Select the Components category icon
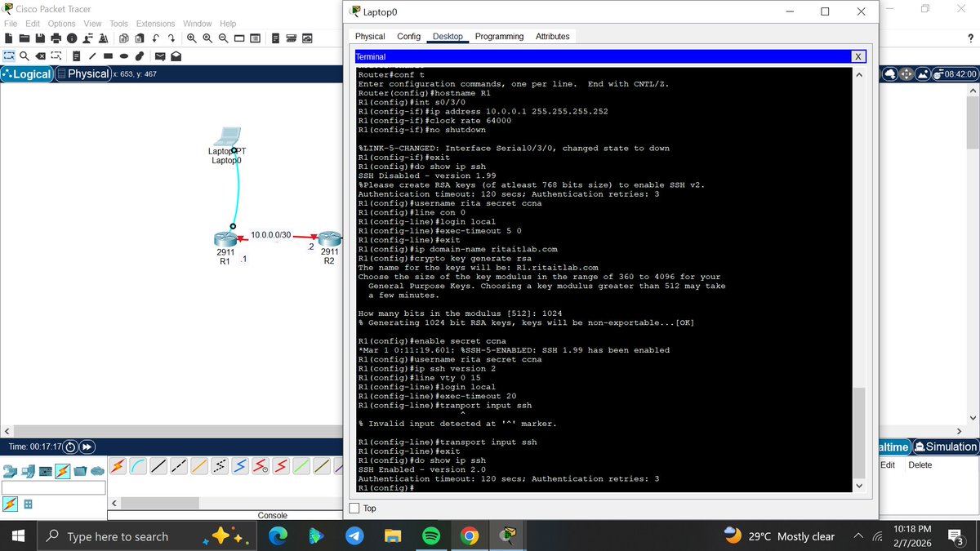980x551 pixels. (46, 471)
